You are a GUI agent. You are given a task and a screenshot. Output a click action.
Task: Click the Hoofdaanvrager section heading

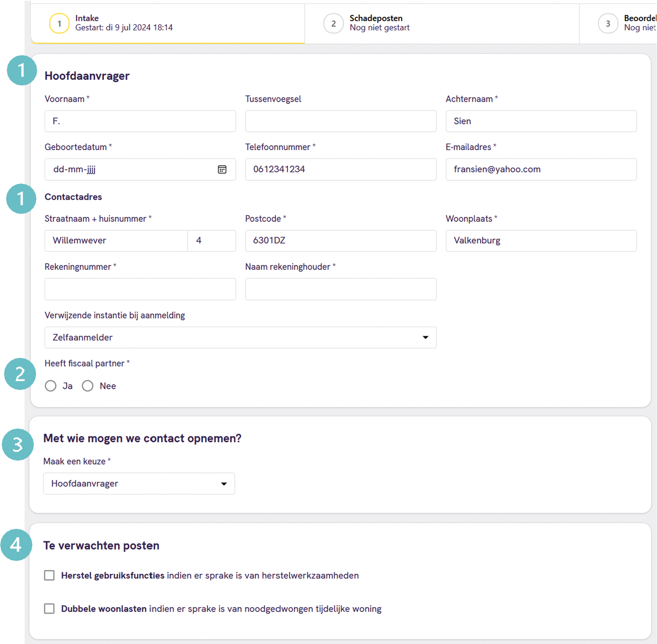tap(87, 76)
